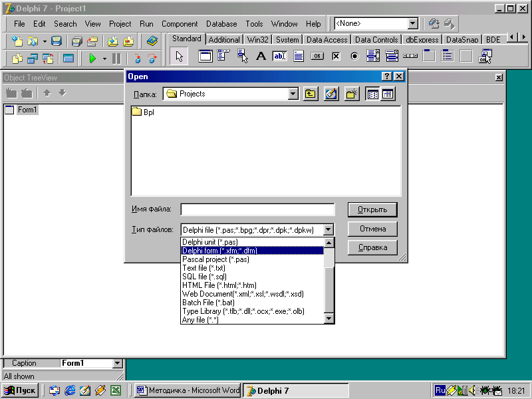532x399 pixels.
Task: Click the Step Over debug icon
Action: [152, 59]
